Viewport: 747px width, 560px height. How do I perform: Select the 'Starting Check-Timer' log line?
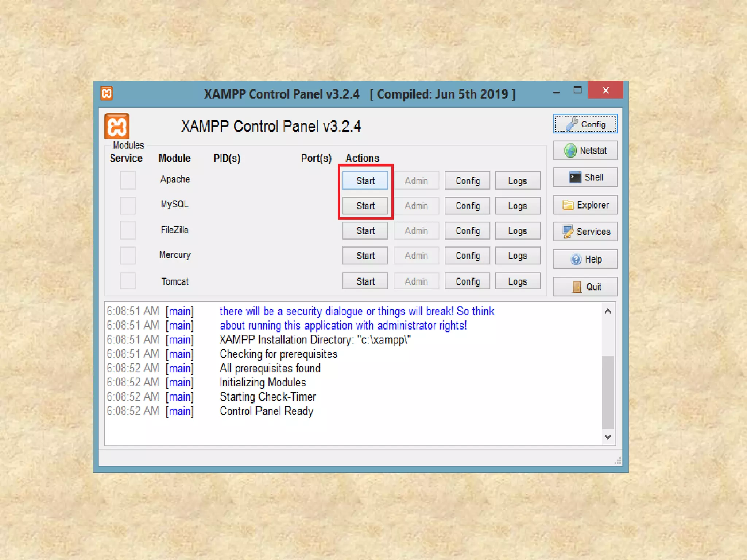coord(268,397)
